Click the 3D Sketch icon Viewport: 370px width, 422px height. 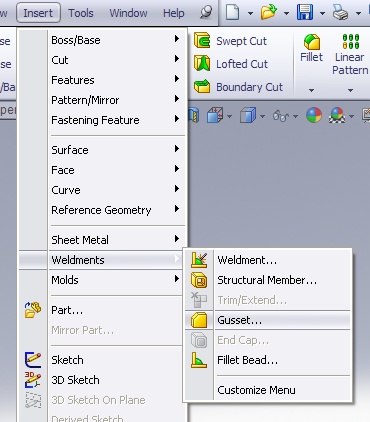(33, 380)
